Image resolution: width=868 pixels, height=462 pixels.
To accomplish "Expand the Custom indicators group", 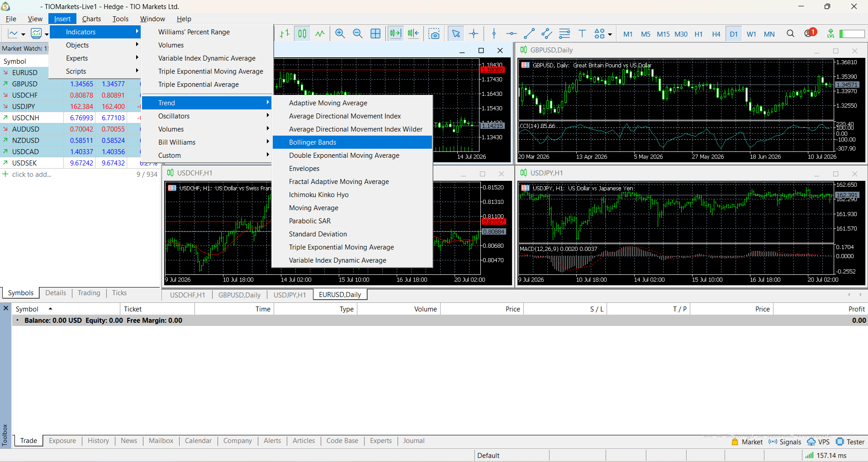I will pyautogui.click(x=207, y=155).
